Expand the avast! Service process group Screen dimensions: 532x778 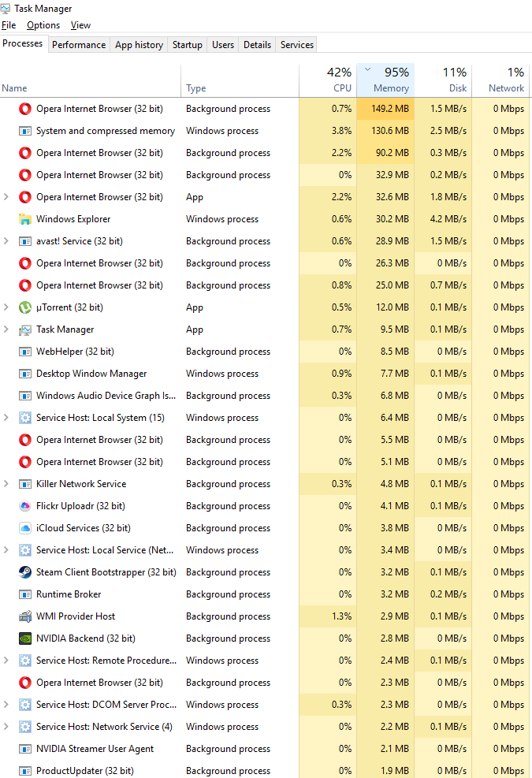click(6, 240)
